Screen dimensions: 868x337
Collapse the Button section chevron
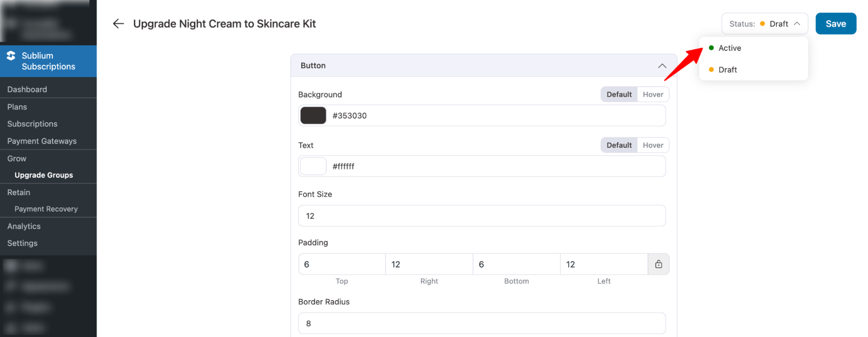[662, 66]
